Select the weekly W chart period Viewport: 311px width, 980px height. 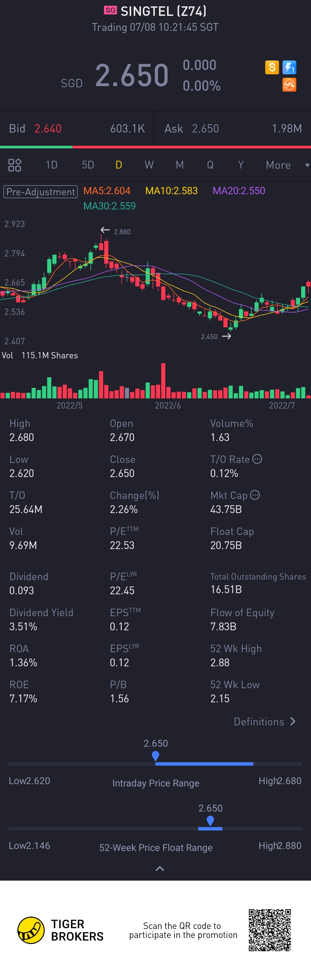point(149,165)
